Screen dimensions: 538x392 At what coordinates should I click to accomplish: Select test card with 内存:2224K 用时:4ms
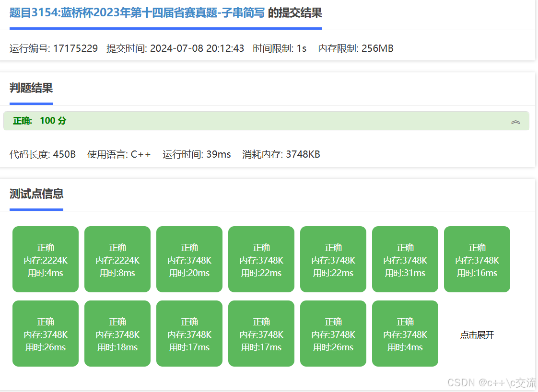click(x=46, y=259)
